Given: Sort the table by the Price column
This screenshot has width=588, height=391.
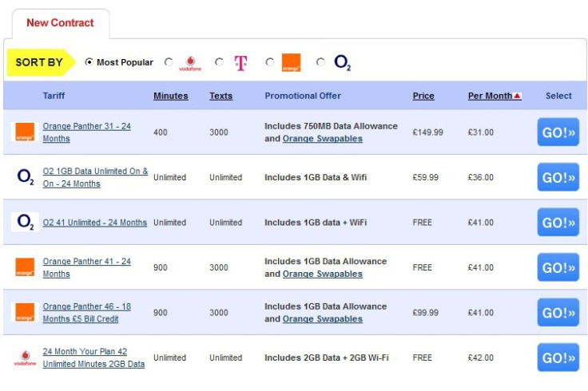Looking at the screenshot, I should tap(423, 96).
